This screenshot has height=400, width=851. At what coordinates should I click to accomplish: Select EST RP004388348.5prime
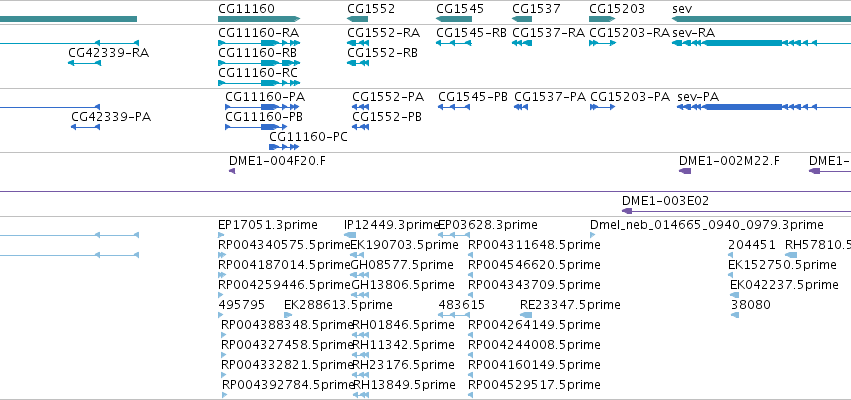pos(224,335)
